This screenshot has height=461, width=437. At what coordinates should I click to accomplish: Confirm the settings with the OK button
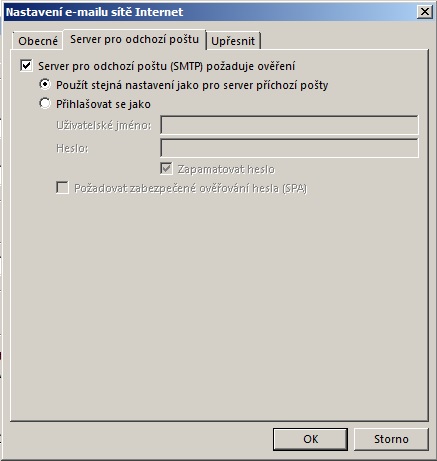(x=310, y=439)
